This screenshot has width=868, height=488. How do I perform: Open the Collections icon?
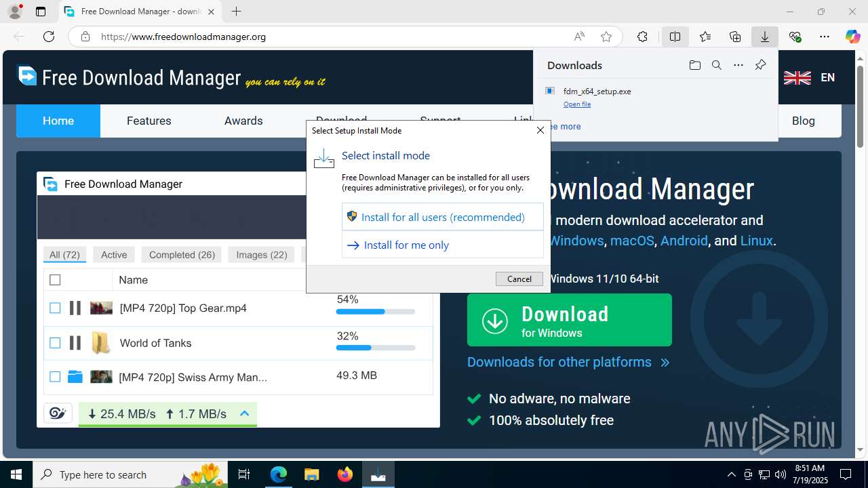point(735,37)
